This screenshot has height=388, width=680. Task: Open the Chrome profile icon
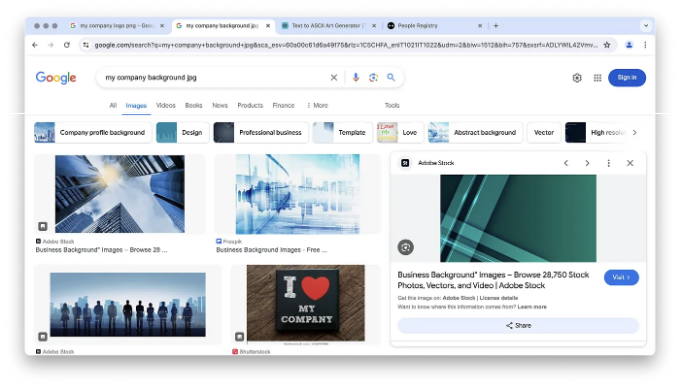(x=629, y=45)
